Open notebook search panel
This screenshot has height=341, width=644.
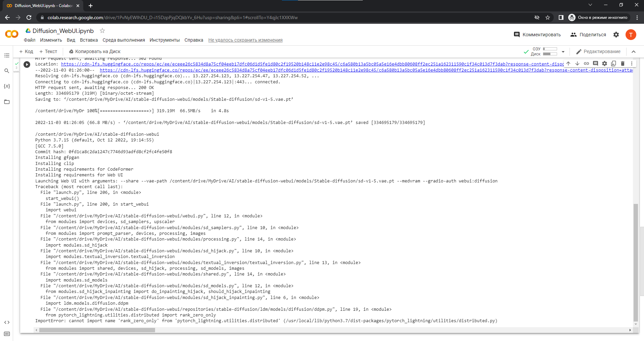7,71
